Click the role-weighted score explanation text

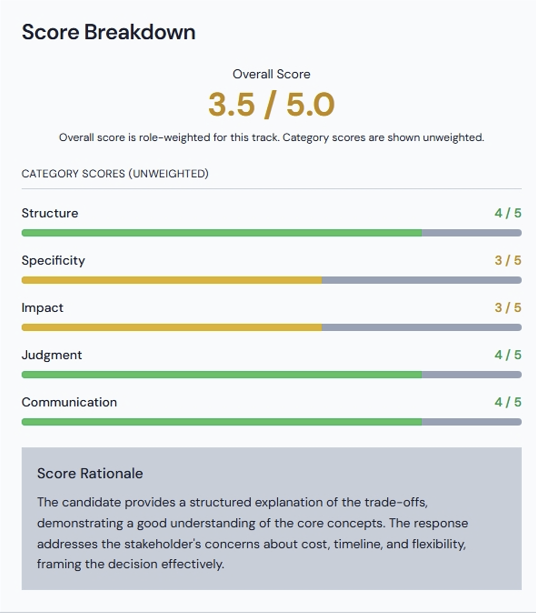coord(271,137)
